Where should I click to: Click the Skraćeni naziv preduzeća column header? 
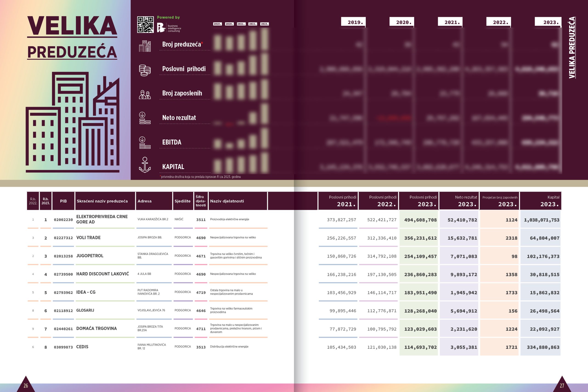(105, 201)
